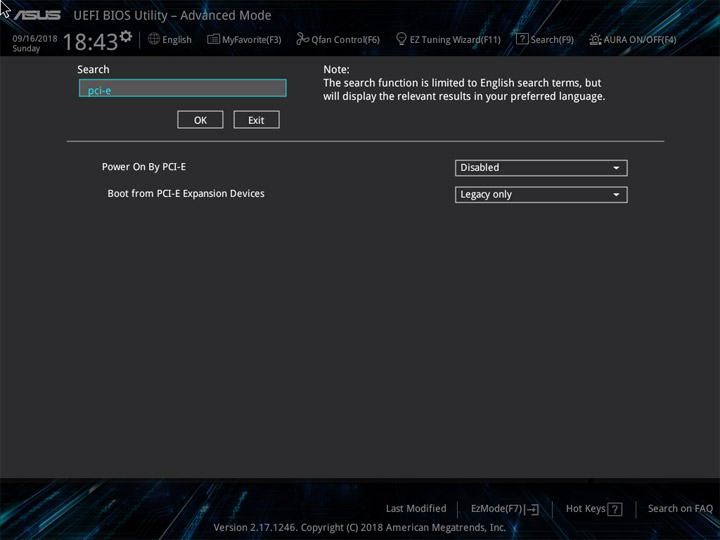The width and height of the screenshot is (720, 540).
Task: Expand the Boot from PCI-E Expansion Devices dropdown
Action: 541,194
